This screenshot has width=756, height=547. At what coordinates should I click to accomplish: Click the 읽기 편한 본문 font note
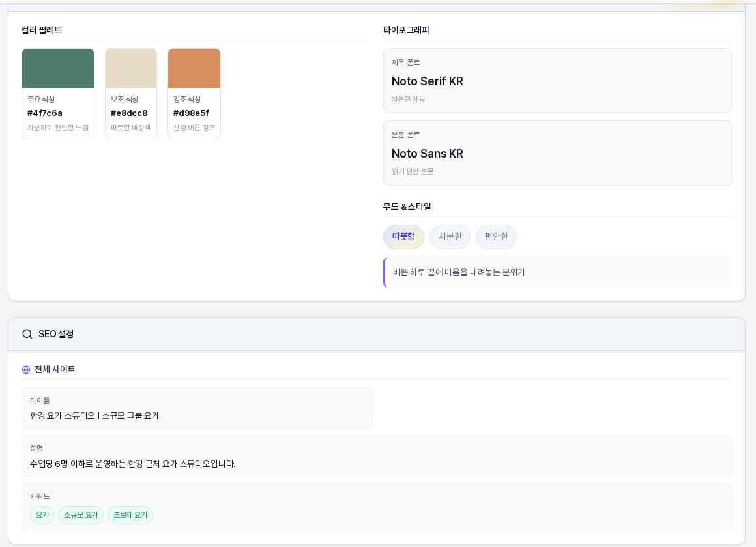click(413, 171)
